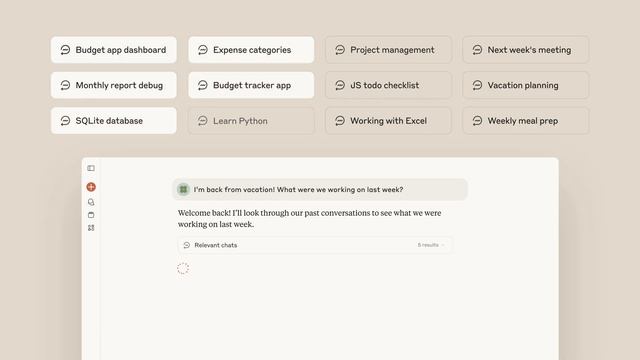Open the Budget app dashboard chat
The height and width of the screenshot is (360, 640).
point(114,50)
